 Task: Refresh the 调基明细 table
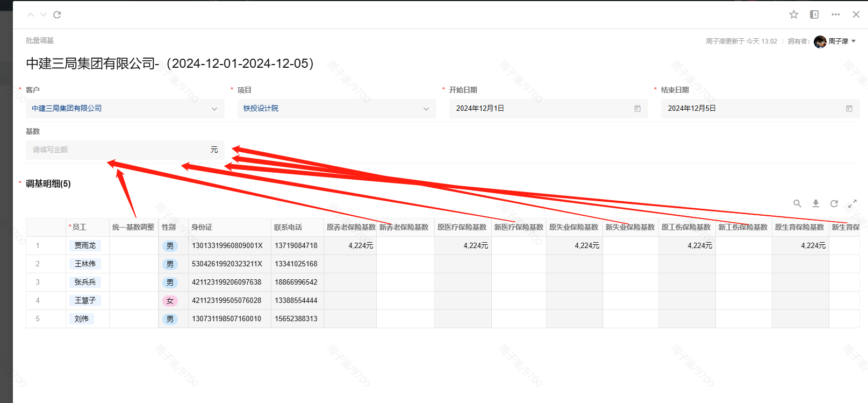tap(834, 203)
